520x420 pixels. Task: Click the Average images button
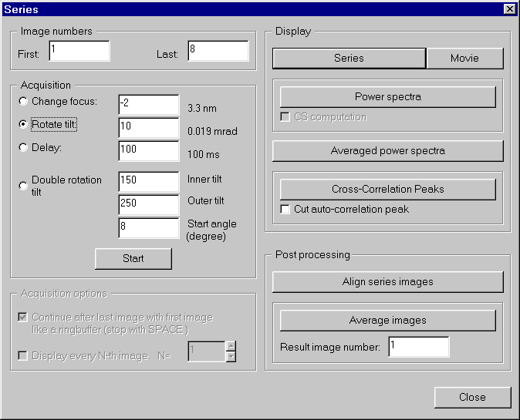pyautogui.click(x=387, y=320)
